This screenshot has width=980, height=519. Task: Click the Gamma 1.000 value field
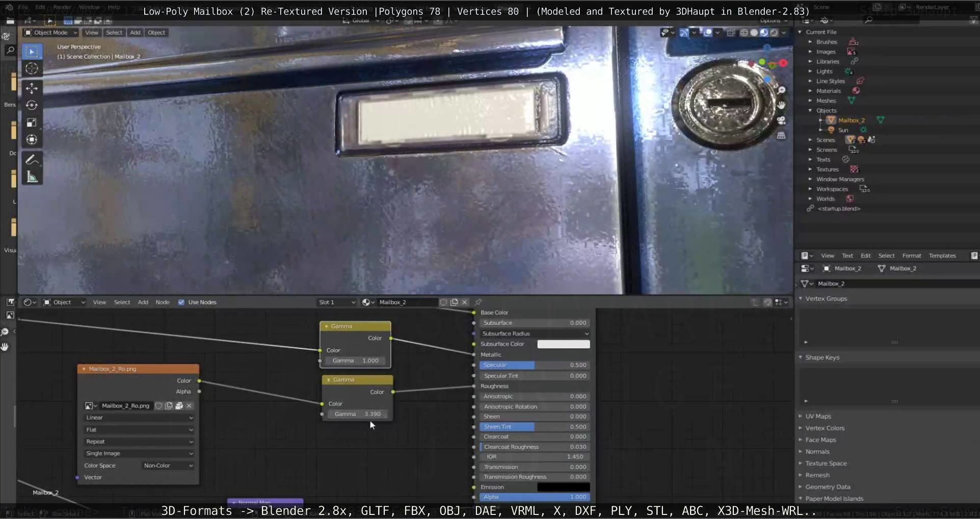(356, 361)
